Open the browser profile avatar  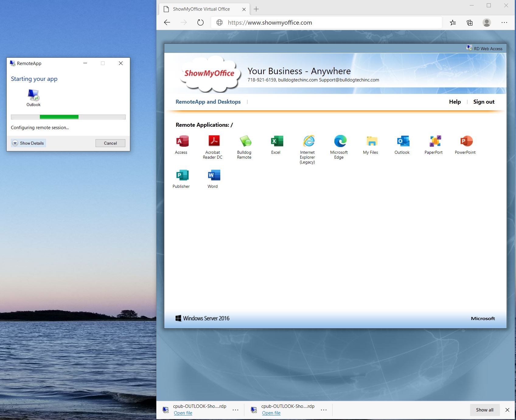(x=487, y=22)
